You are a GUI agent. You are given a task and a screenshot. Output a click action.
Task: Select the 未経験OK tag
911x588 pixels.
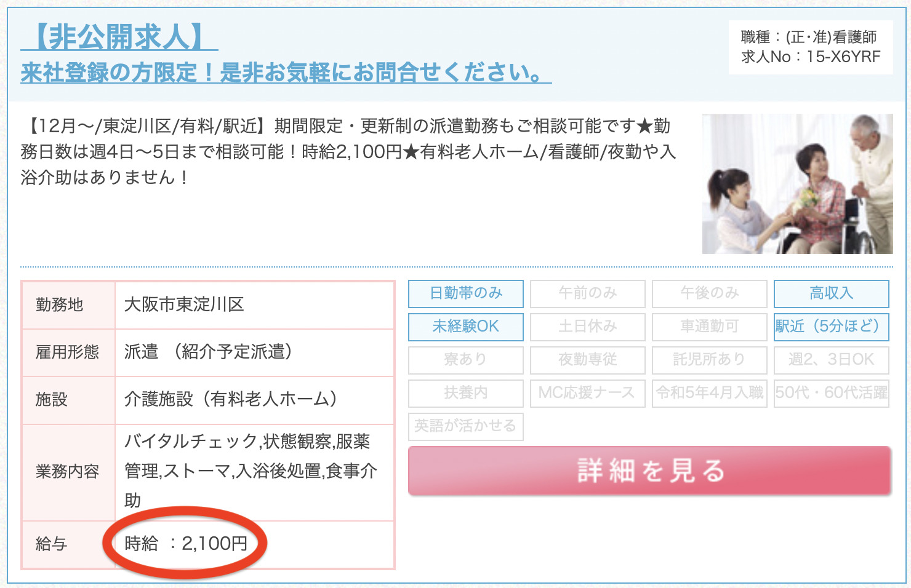(x=466, y=327)
